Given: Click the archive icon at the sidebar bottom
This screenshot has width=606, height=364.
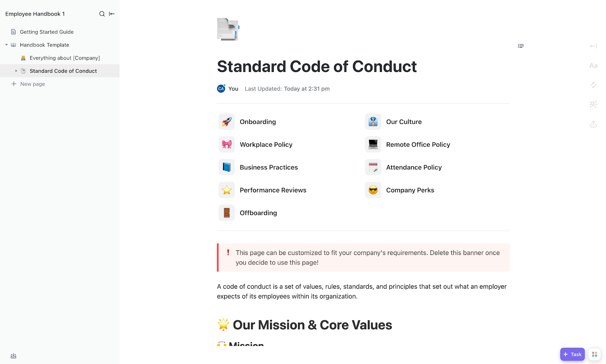Looking at the screenshot, I should pos(14,356).
